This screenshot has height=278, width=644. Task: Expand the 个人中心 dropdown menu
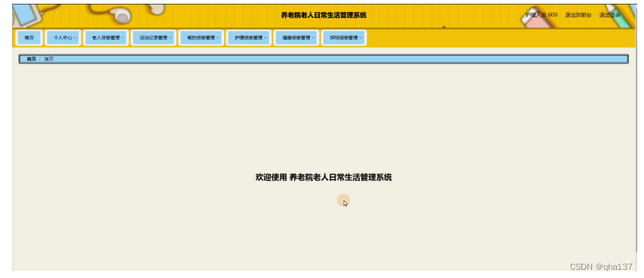click(x=63, y=38)
